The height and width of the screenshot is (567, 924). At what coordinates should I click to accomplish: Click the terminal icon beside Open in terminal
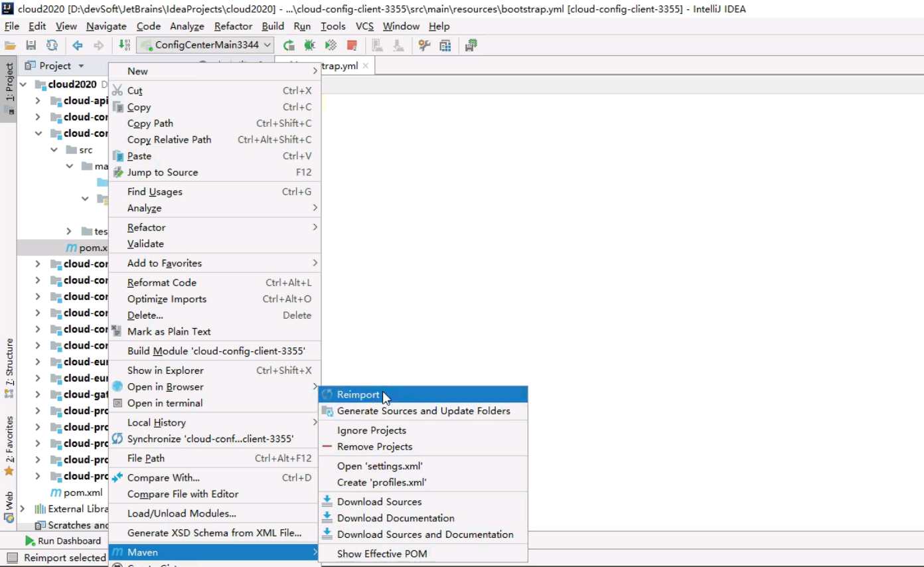117,403
